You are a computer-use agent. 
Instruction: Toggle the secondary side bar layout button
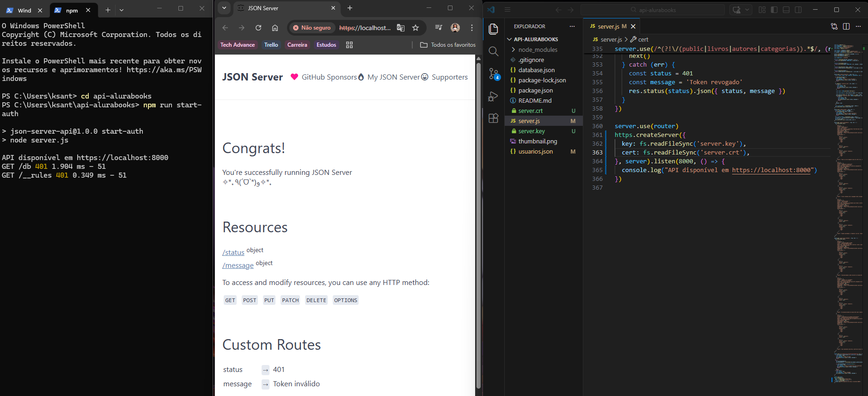pyautogui.click(x=798, y=10)
